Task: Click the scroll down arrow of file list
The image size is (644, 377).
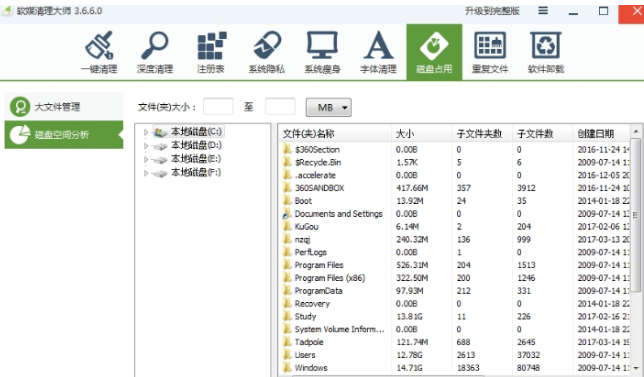Action: pos(636,368)
